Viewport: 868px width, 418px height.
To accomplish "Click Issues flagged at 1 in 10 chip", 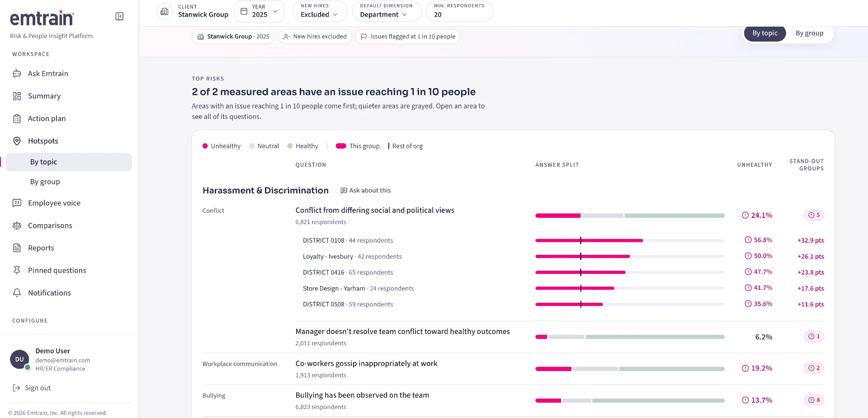I will tap(408, 37).
